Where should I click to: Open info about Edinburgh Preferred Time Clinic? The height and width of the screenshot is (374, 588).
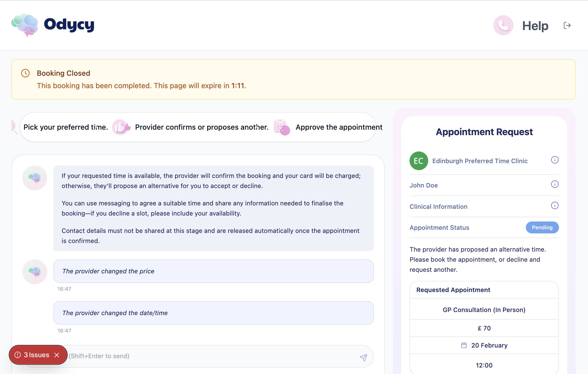click(x=555, y=160)
